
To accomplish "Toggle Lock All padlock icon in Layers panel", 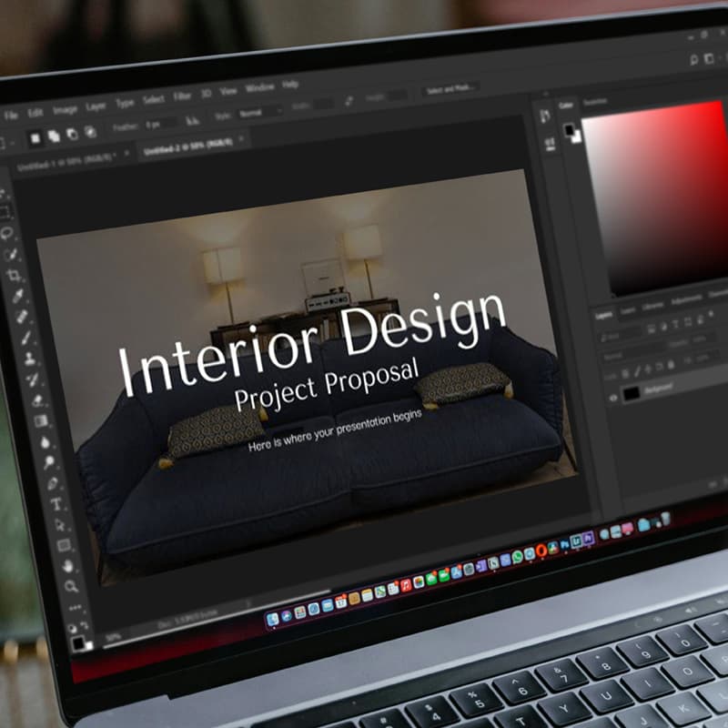I will (x=671, y=365).
